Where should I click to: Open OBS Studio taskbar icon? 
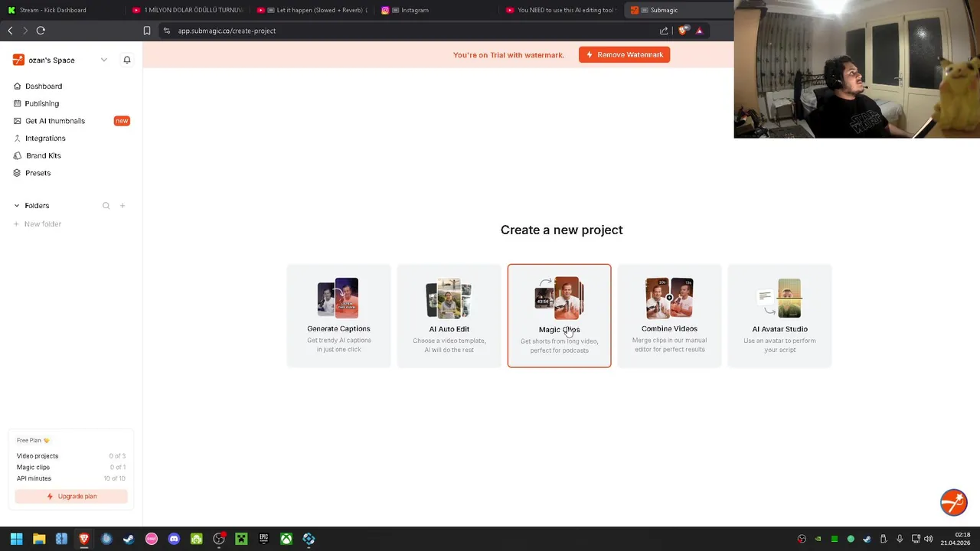pyautogui.click(x=219, y=539)
